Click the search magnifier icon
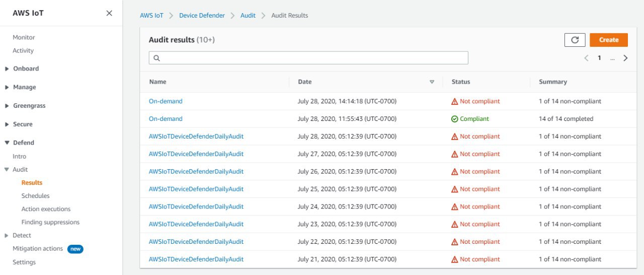This screenshot has height=275, width=644. pyautogui.click(x=156, y=58)
